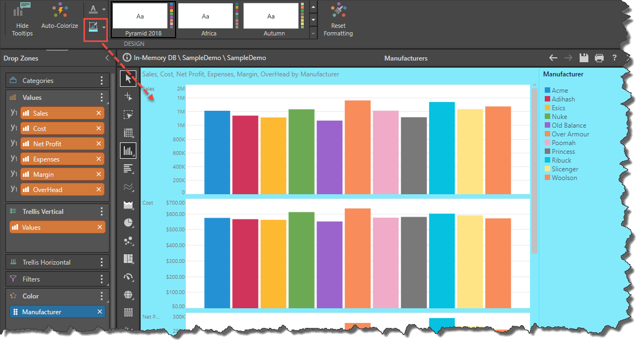Remove the Sales chip from Values
Image resolution: width=644 pixels, height=347 pixels.
99,113
